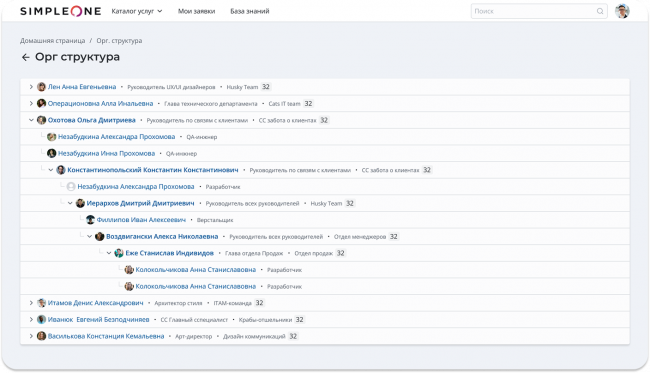650x373 pixels.
Task: Open the user profile avatar
Action: pyautogui.click(x=622, y=11)
